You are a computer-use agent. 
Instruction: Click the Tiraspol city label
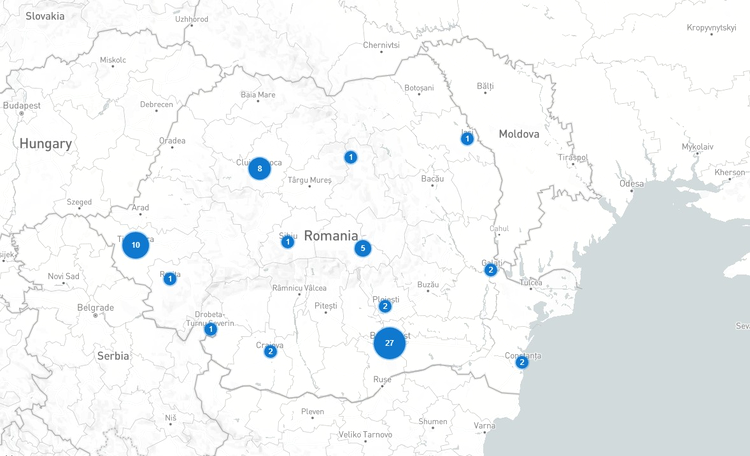[573, 157]
